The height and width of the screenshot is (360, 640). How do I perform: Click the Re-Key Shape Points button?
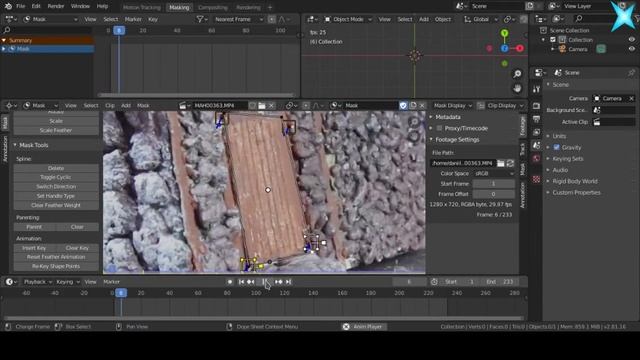tap(56, 266)
